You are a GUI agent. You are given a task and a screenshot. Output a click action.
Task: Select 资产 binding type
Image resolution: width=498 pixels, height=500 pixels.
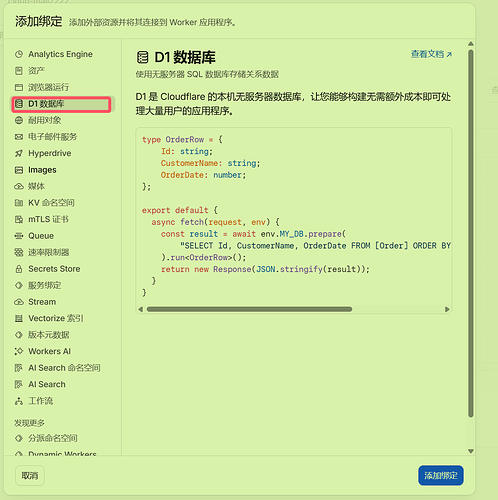click(63, 71)
